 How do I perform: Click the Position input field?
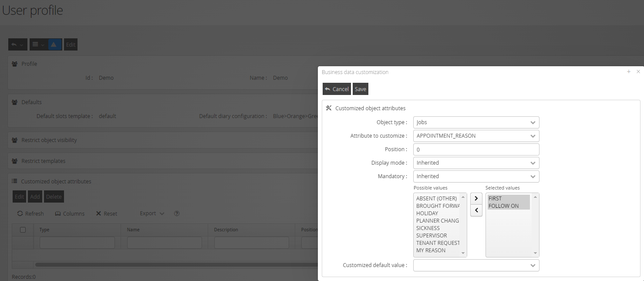476,149
